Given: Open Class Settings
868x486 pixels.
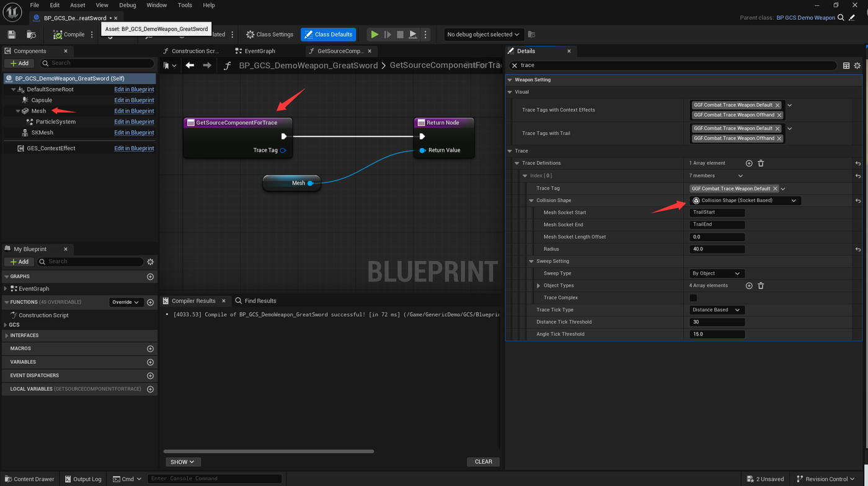Looking at the screenshot, I should [x=270, y=35].
